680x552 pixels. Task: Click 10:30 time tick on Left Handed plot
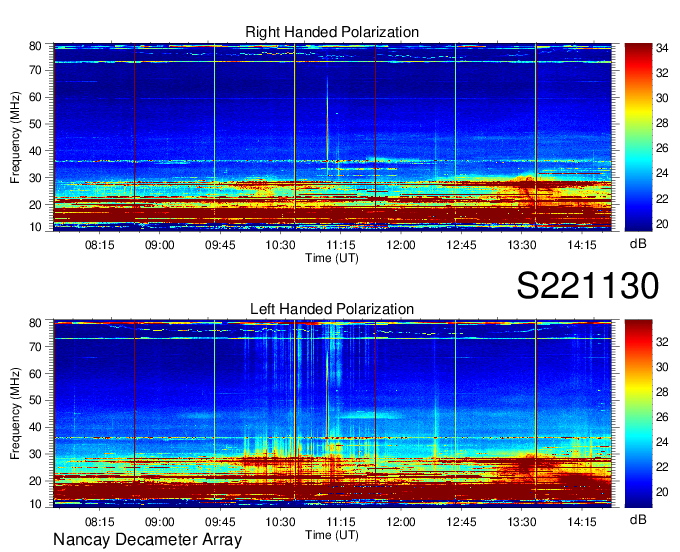[280, 522]
